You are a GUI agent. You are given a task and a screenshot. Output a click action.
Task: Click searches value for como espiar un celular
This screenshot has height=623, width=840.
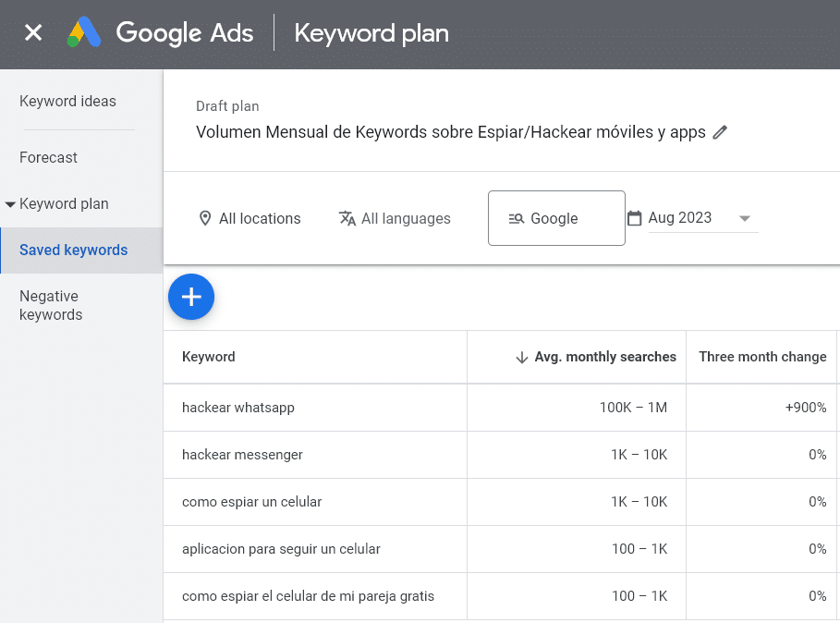point(639,502)
